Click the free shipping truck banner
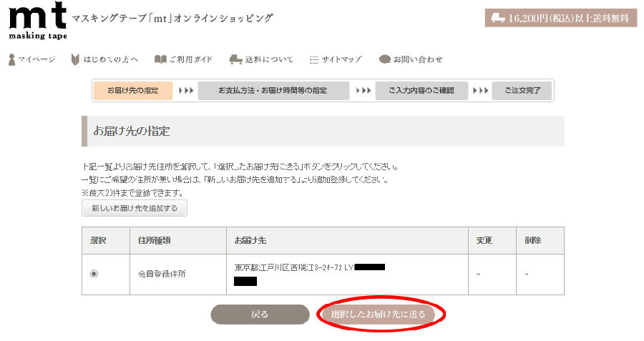Image resolution: width=644 pixels, height=341 pixels. coord(560,18)
